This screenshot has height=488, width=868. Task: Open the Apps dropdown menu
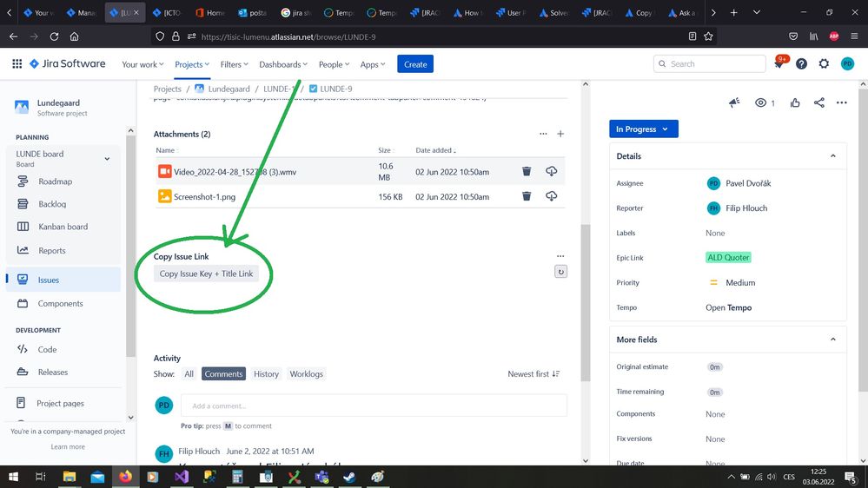coord(373,64)
